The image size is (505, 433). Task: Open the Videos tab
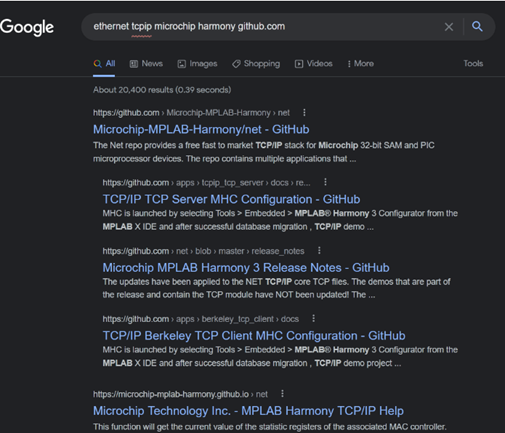pos(313,64)
